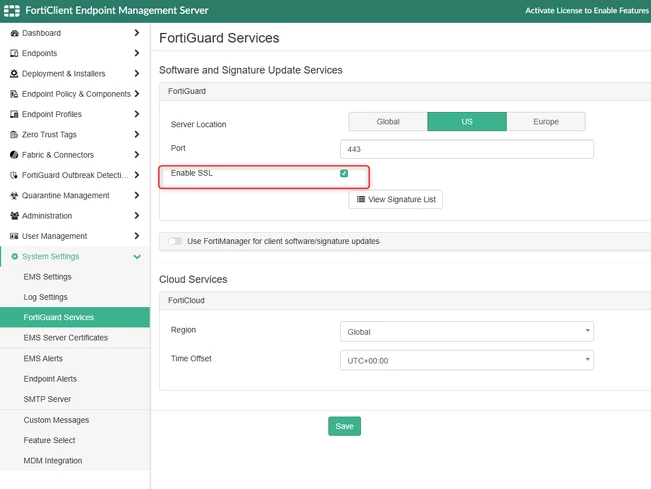The image size is (651, 489).
Task: Open the Region dropdown
Action: point(467,332)
